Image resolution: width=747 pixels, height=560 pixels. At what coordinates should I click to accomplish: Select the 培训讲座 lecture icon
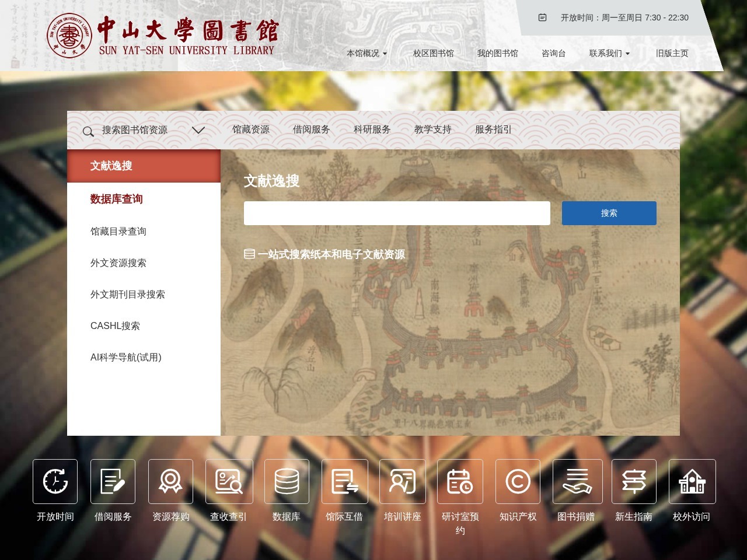pos(402,481)
